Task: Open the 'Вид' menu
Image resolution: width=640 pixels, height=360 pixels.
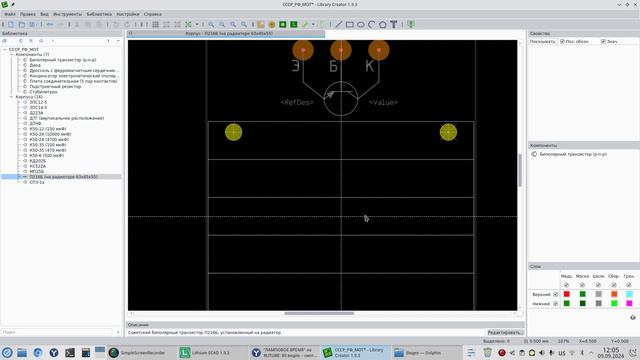Action: coord(44,14)
